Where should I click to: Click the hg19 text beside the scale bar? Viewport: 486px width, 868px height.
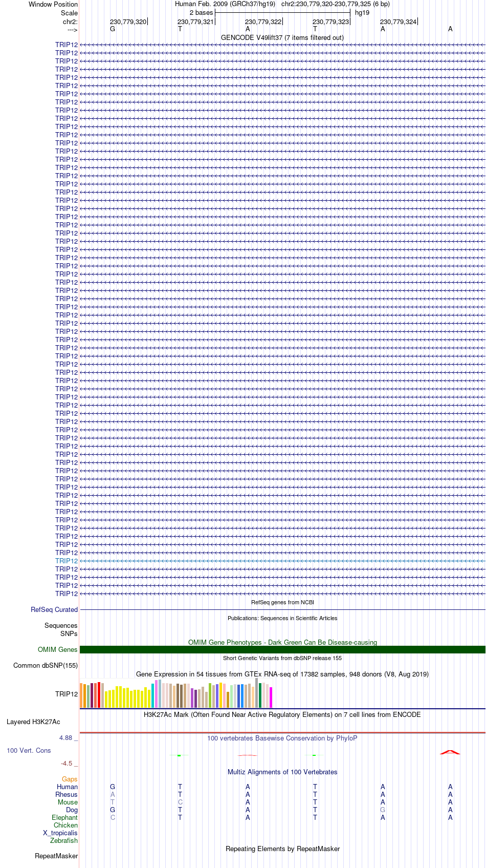coord(362,13)
